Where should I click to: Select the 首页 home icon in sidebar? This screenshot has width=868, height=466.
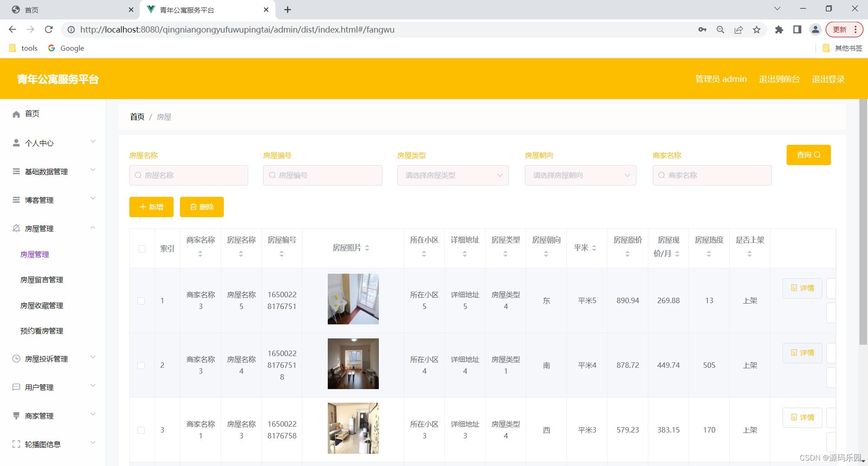pos(16,114)
